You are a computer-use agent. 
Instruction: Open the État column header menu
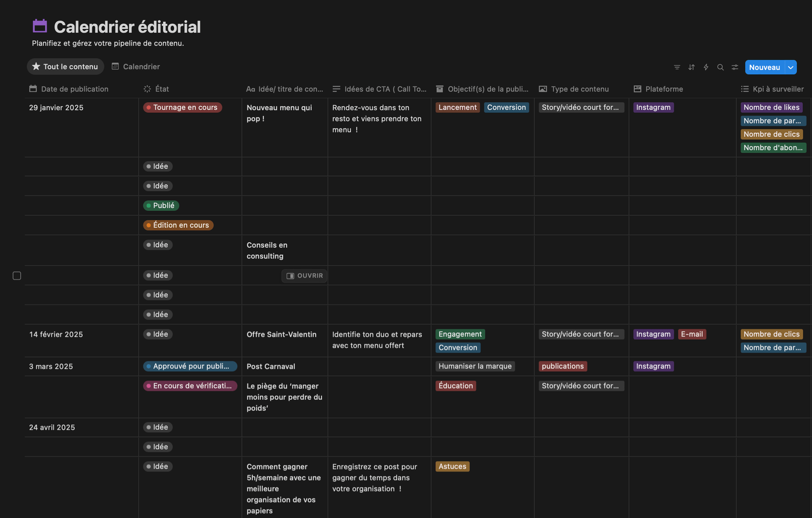click(162, 89)
